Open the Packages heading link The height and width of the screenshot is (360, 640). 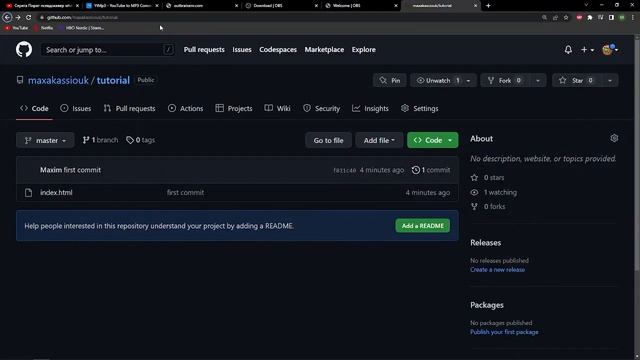[x=487, y=305]
